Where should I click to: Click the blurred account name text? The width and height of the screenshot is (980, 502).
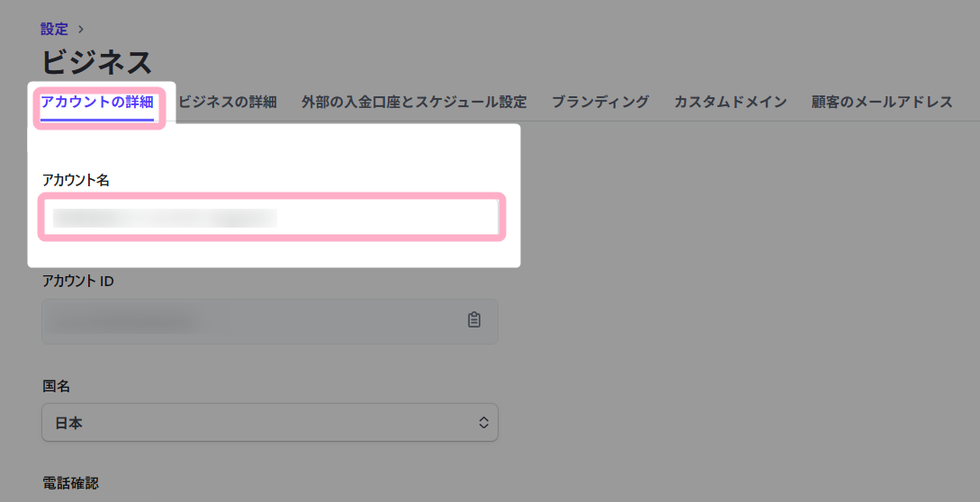coord(164,217)
